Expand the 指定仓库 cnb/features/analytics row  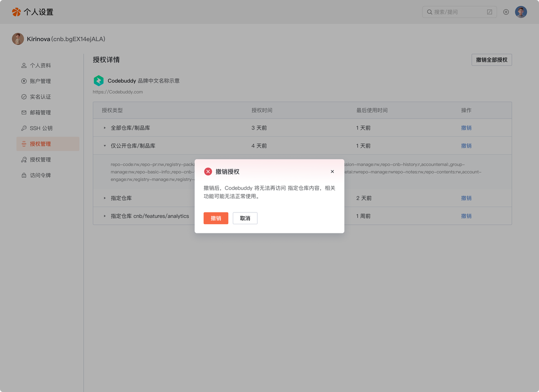[x=105, y=216]
